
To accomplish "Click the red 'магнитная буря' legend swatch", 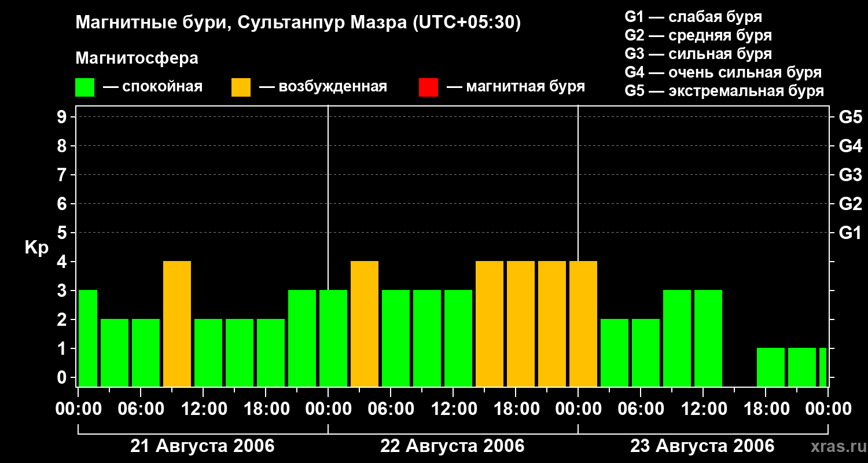I will tap(428, 87).
